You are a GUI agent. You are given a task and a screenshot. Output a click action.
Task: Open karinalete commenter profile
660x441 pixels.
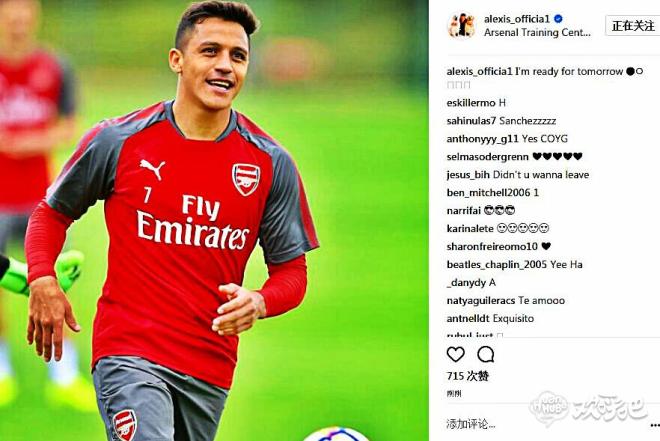pyautogui.click(x=470, y=229)
